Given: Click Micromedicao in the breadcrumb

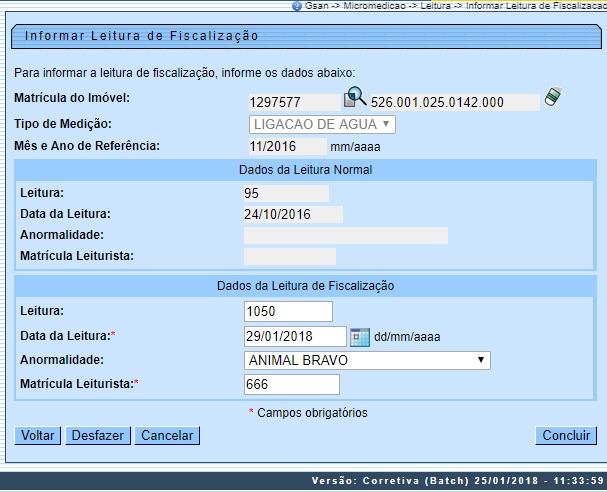Looking at the screenshot, I should click(374, 6).
